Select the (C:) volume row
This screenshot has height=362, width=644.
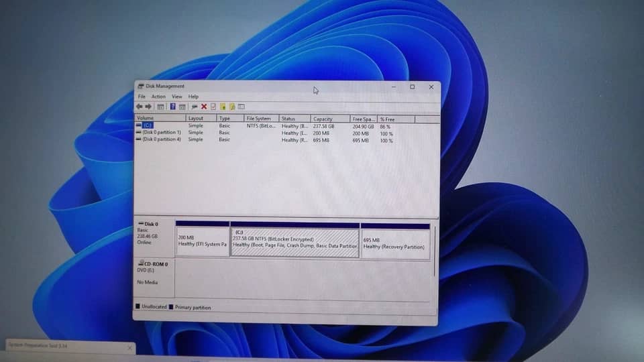pyautogui.click(x=286, y=126)
